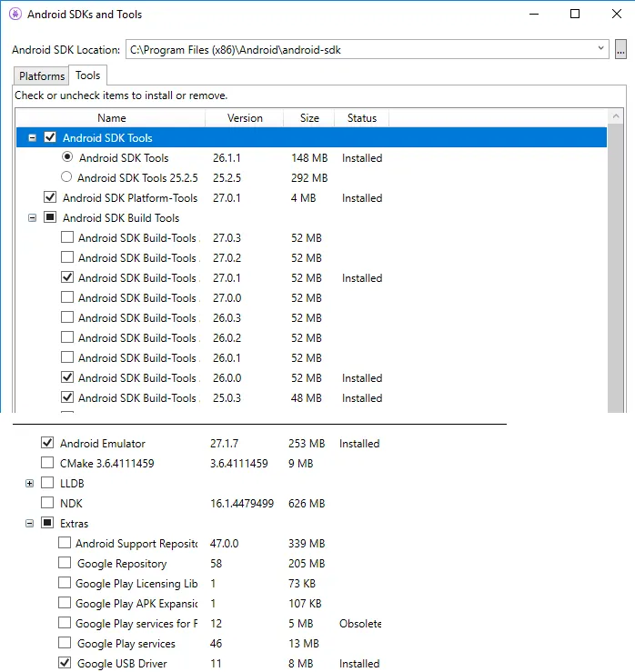Image resolution: width=635 pixels, height=672 pixels.
Task: Toggle the Extras group checkbox
Action: click(47, 523)
